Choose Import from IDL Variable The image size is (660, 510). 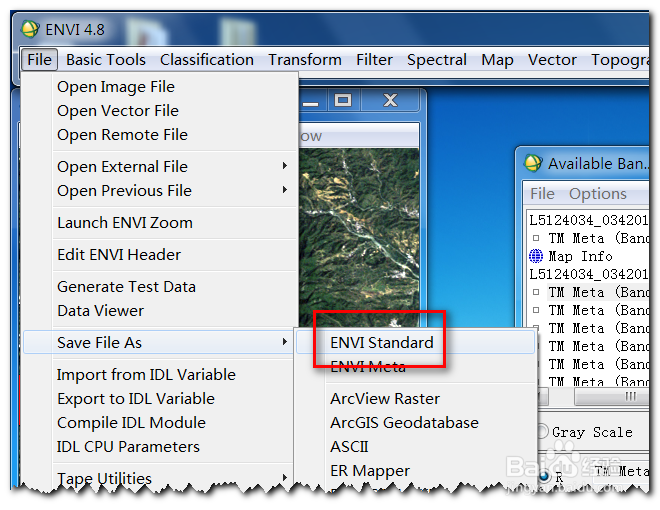coord(146,375)
